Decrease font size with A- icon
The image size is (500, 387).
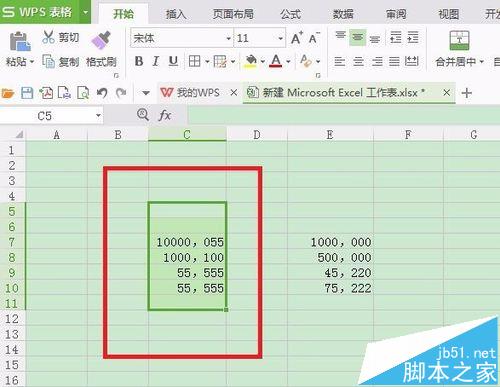click(x=313, y=38)
